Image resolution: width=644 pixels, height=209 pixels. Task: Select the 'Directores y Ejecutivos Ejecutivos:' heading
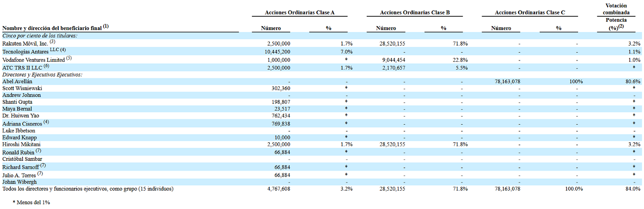coord(43,75)
